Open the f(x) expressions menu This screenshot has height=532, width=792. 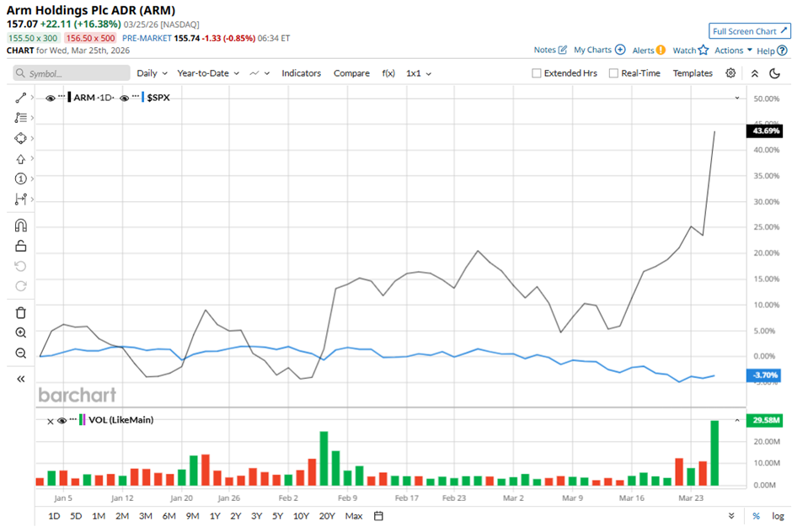click(388, 73)
